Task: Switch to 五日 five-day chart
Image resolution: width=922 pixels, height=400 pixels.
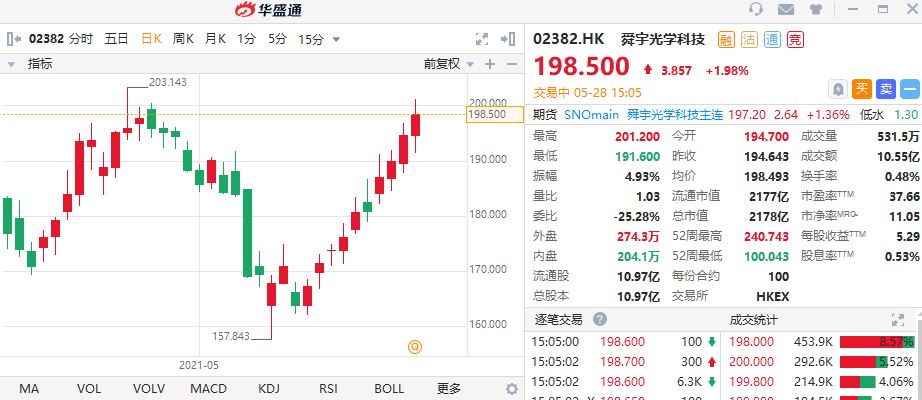Action: 116,39
